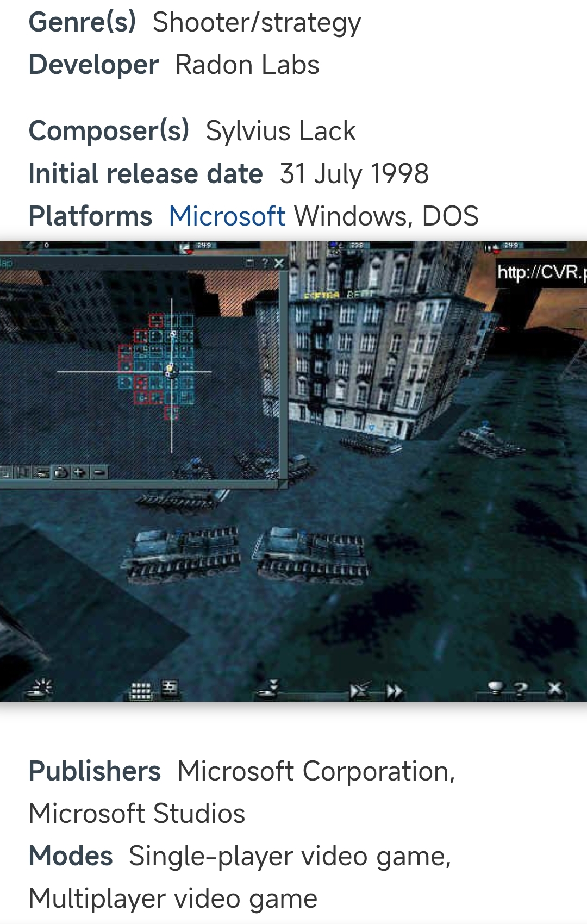Select the 'Platforms' label
Image resolution: width=587 pixels, height=924 pixels.
pos(90,216)
